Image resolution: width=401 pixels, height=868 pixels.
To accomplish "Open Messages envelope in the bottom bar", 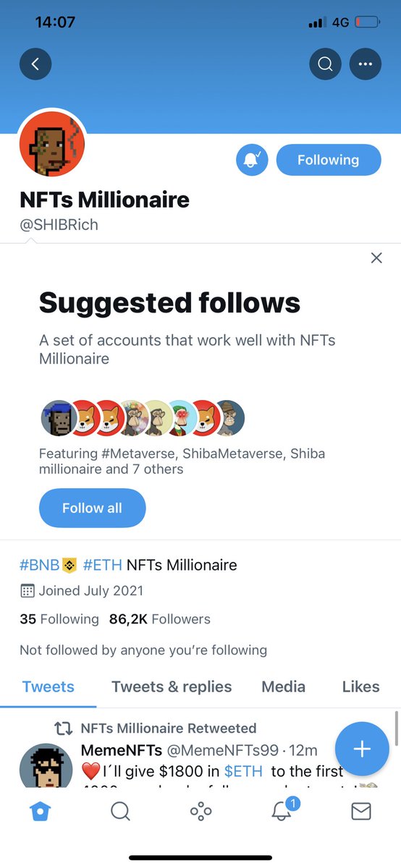I will 360,812.
